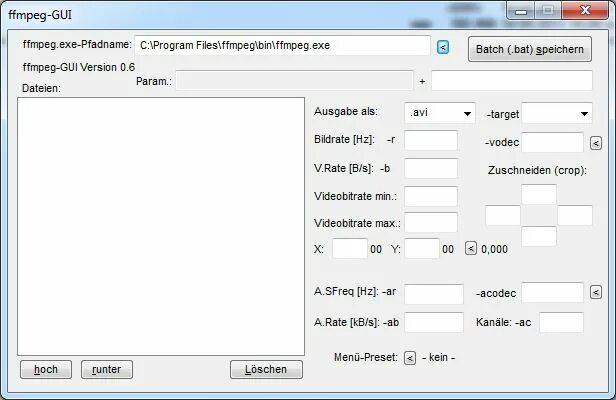
Task: Click the left crop value field
Action: (x=503, y=215)
